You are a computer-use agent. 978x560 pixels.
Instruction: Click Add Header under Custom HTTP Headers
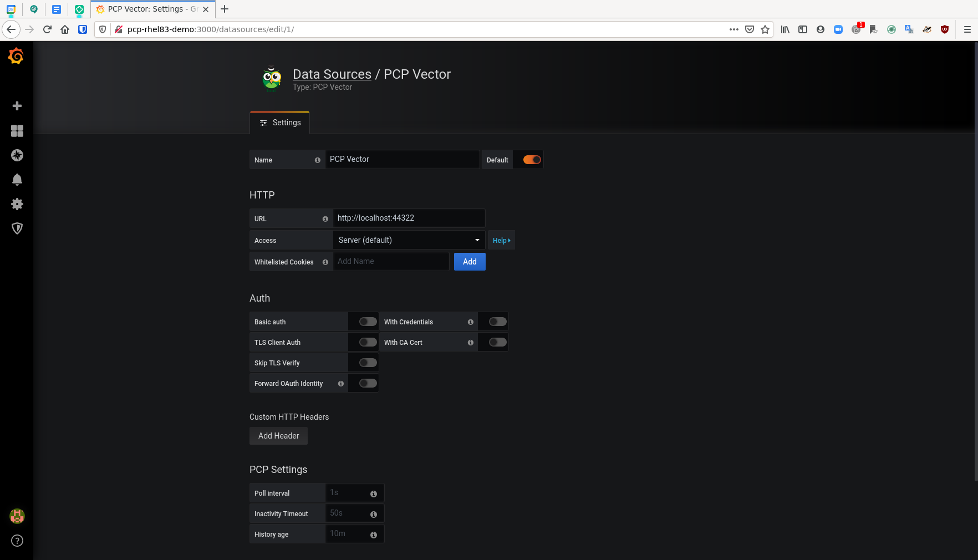coord(278,436)
